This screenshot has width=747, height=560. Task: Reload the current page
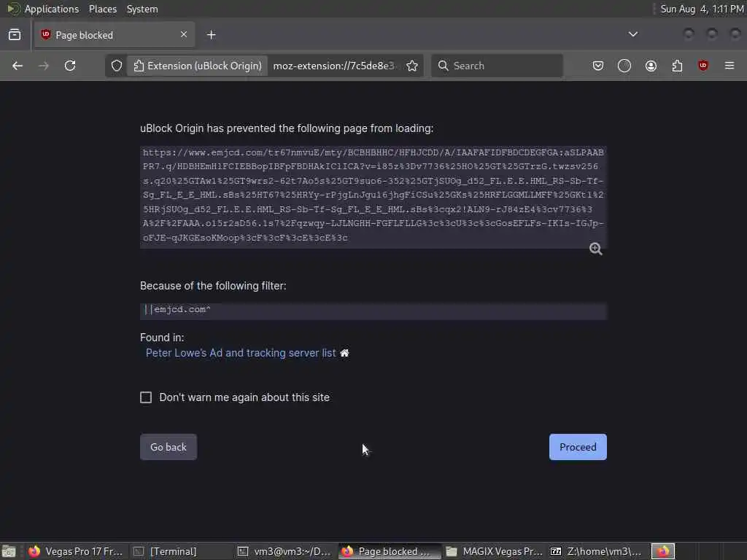pyautogui.click(x=70, y=66)
